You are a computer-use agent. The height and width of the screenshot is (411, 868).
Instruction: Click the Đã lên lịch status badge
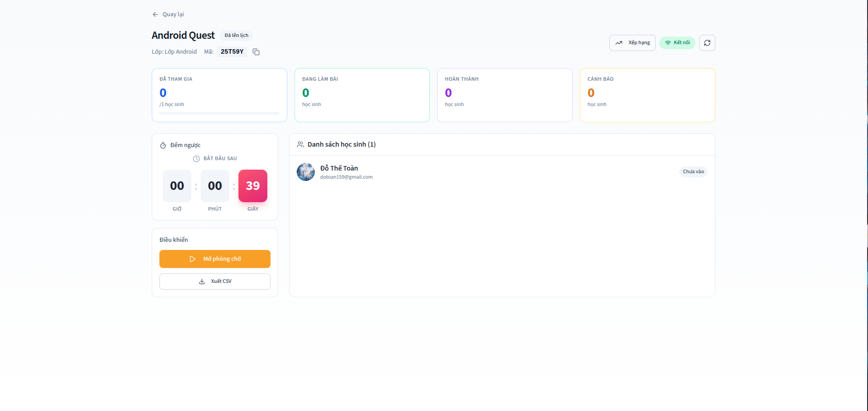pyautogui.click(x=236, y=35)
